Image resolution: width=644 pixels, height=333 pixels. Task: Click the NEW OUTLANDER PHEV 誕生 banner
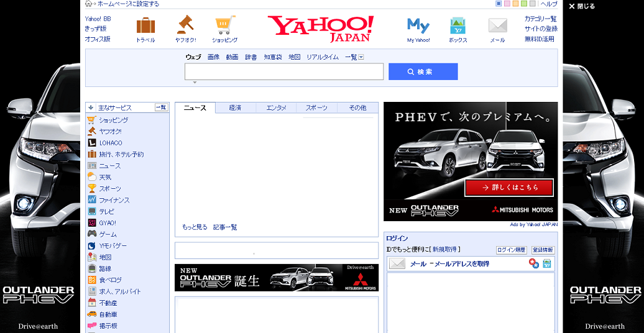(277, 278)
